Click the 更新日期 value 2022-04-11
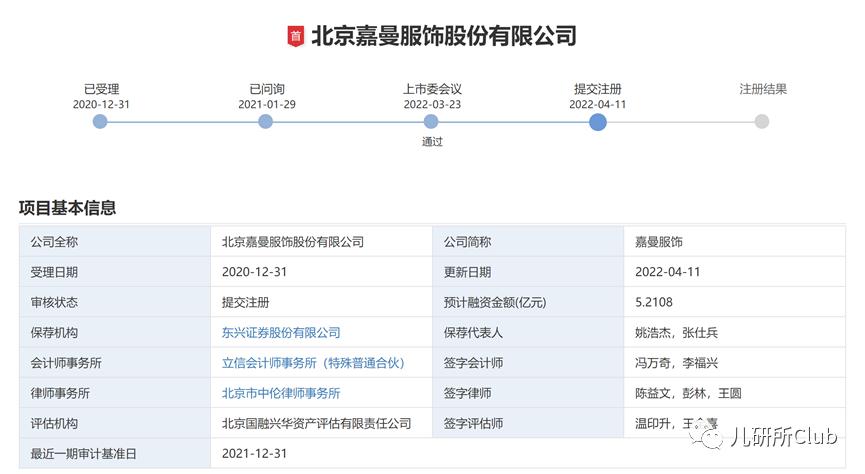This screenshot has width=865, height=474. coord(668,272)
